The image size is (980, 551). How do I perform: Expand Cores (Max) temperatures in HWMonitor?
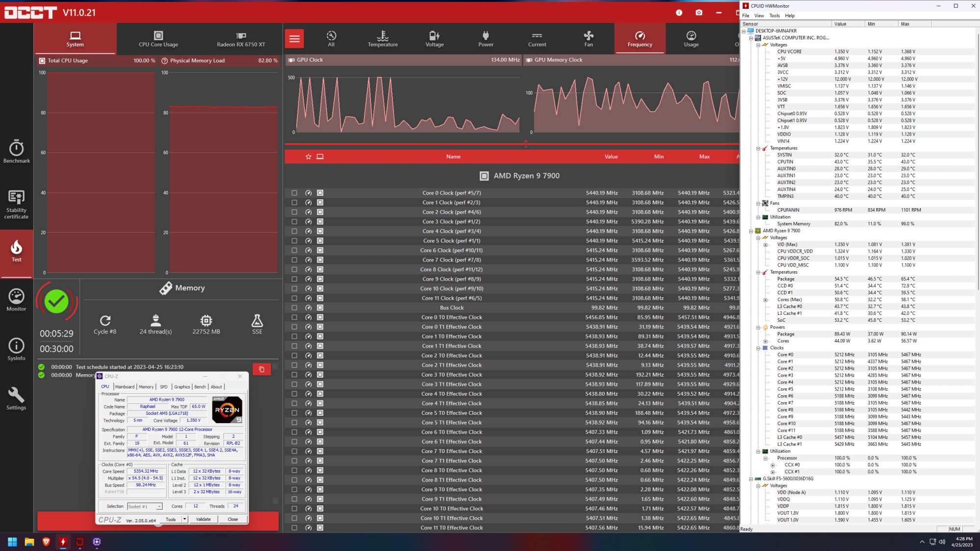[765, 300]
